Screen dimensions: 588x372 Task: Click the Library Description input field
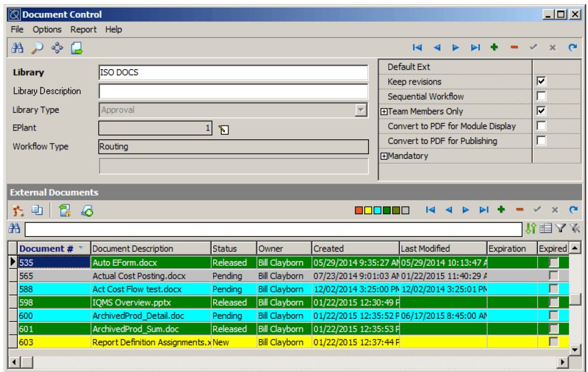[233, 92]
